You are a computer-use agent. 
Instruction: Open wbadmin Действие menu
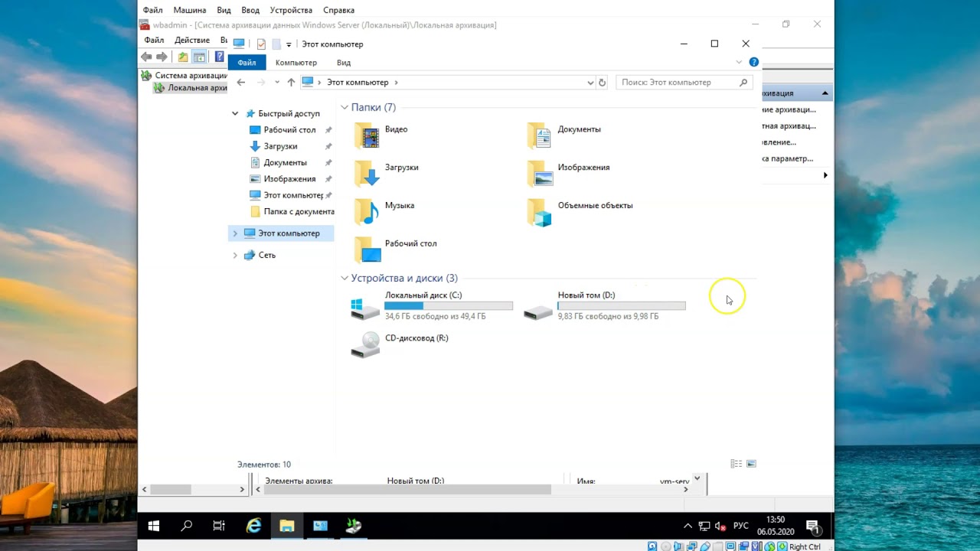[192, 40]
